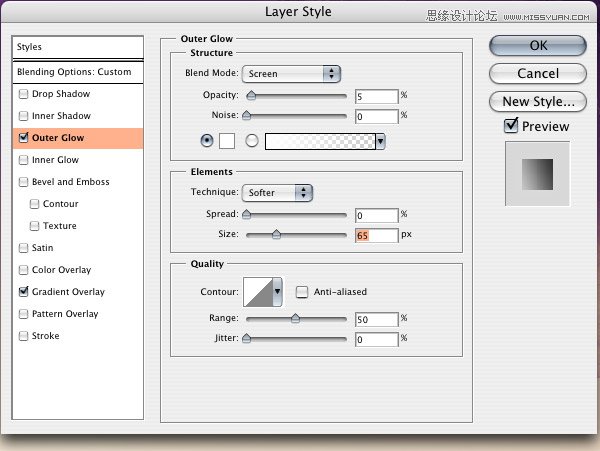This screenshot has height=451, width=600.
Task: Click the OK button
Action: point(538,46)
